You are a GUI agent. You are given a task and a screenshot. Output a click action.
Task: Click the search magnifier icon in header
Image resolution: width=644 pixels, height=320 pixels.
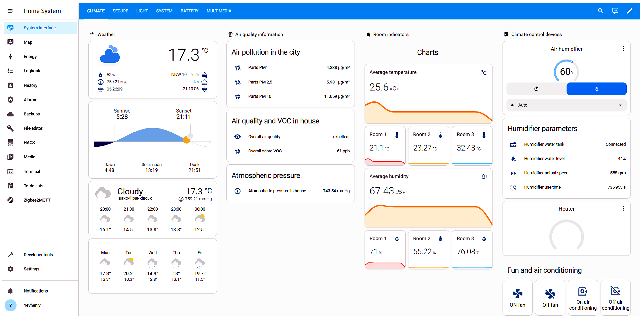click(x=600, y=11)
